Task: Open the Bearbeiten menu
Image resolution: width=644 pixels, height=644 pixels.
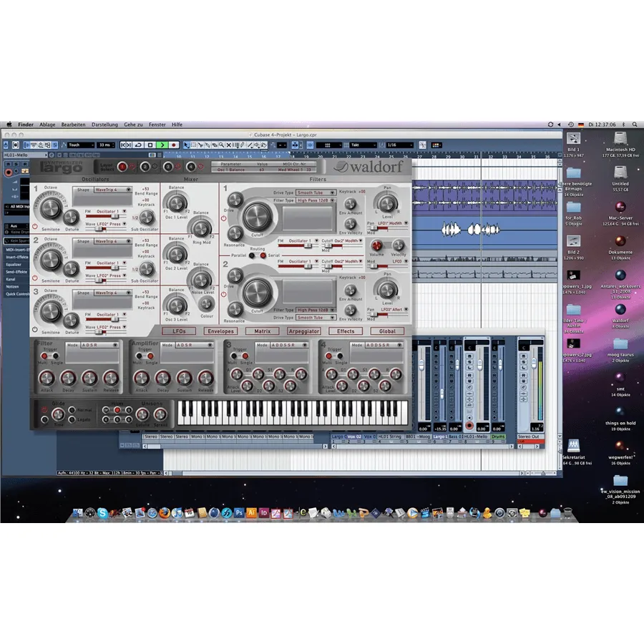Action: coord(73,125)
